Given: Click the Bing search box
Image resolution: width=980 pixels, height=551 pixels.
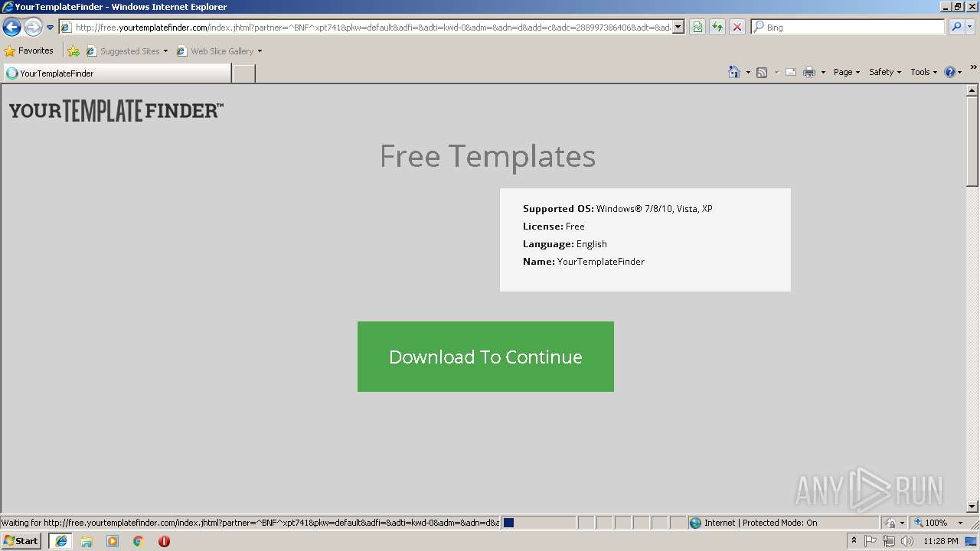Looking at the screenshot, I should 848,28.
